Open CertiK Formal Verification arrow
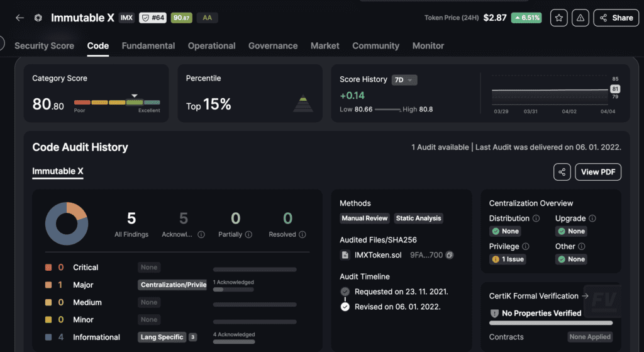 (585, 296)
